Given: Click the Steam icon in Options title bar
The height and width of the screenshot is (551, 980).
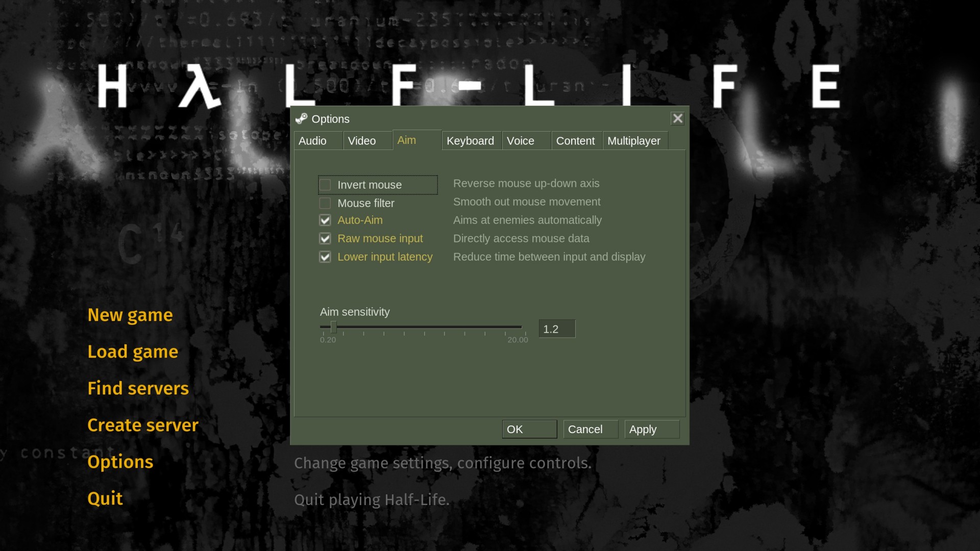Looking at the screenshot, I should pos(301,119).
